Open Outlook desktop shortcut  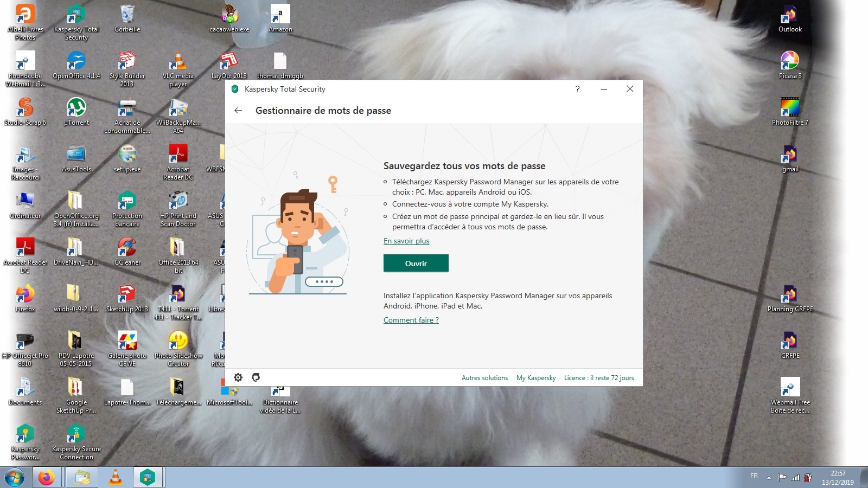click(x=790, y=19)
